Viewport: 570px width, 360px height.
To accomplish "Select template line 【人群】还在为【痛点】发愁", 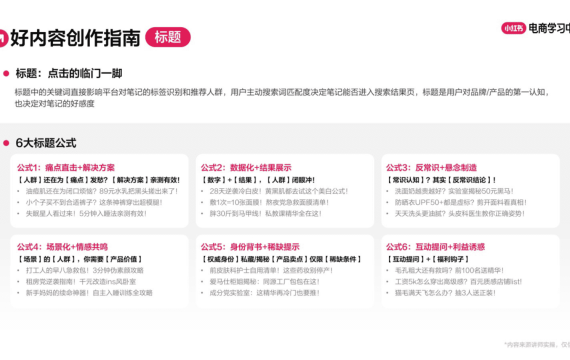I will pos(98,180).
